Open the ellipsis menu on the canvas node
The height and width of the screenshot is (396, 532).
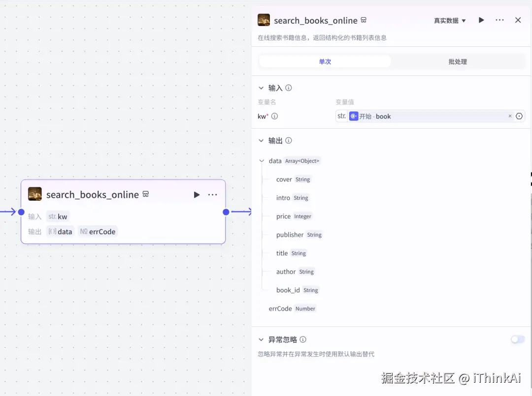coord(212,194)
